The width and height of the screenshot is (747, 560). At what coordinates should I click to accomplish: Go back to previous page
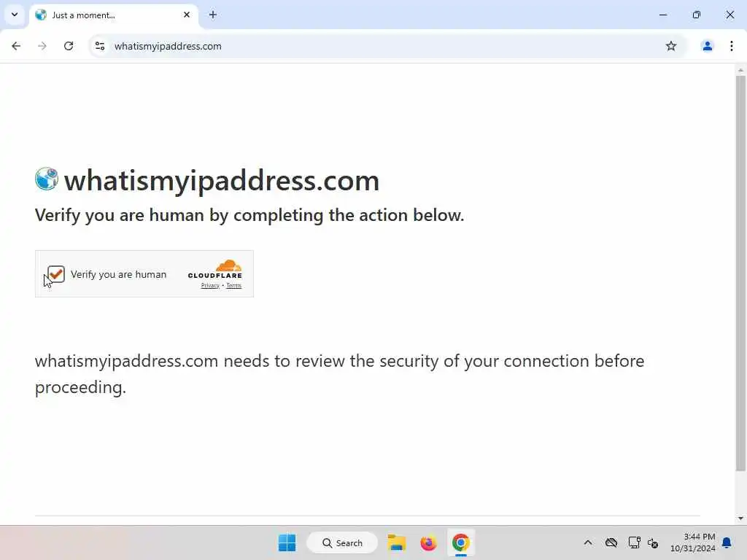point(16,46)
